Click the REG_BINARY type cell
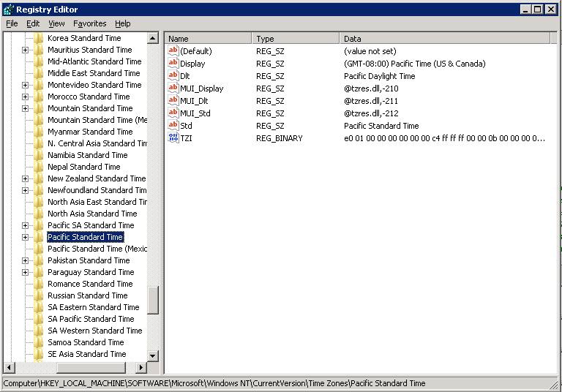Viewport: 562px width, 392px height. [280, 138]
